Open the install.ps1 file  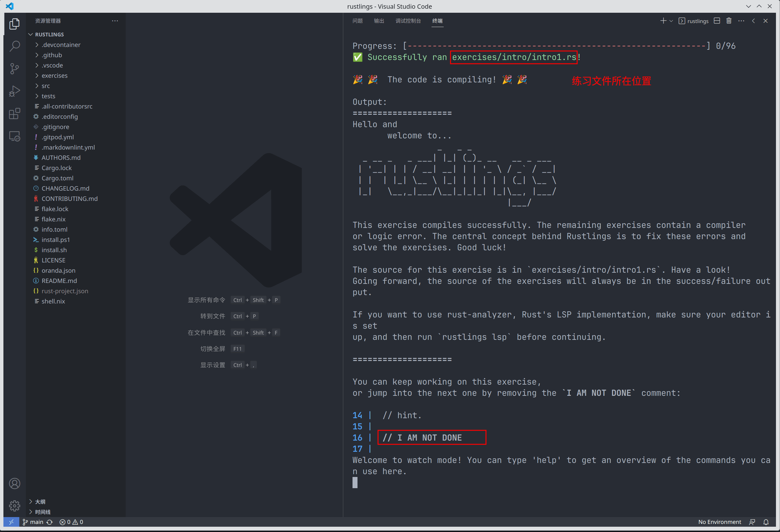[76, 240]
